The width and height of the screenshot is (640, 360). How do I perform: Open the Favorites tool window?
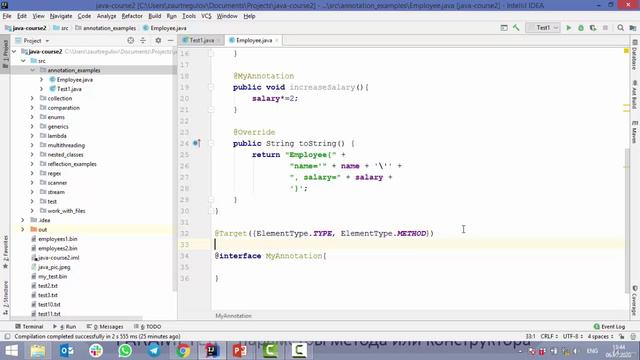[x=5, y=252]
